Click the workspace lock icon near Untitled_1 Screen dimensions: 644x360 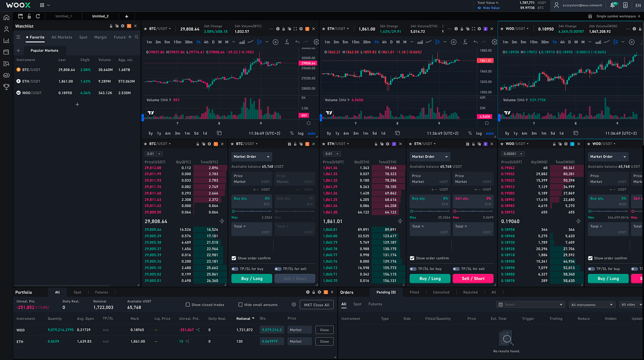tap(29, 16)
